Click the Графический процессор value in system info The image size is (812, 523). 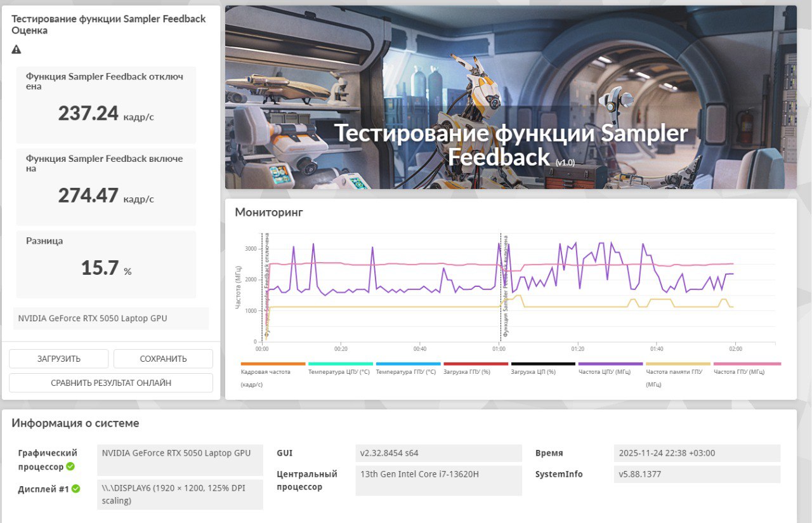click(180, 460)
